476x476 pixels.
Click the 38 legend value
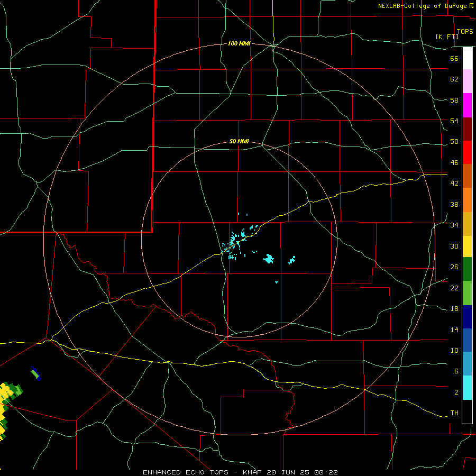point(454,204)
